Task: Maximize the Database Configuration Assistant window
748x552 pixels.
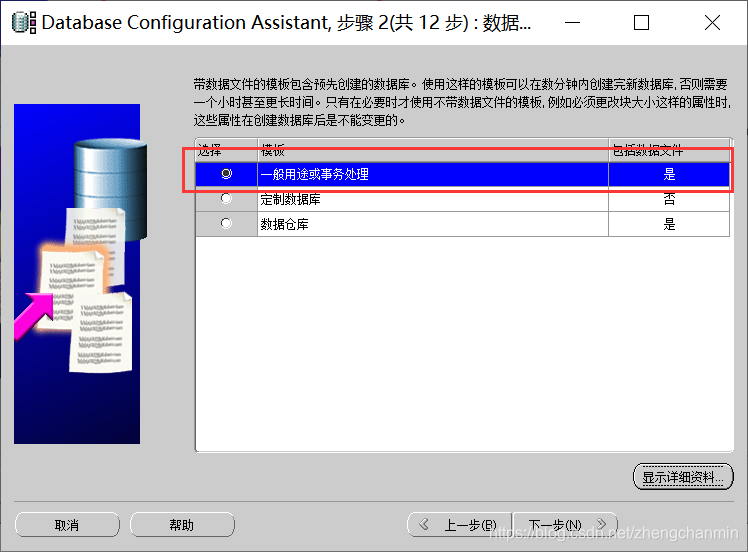Action: [x=641, y=22]
